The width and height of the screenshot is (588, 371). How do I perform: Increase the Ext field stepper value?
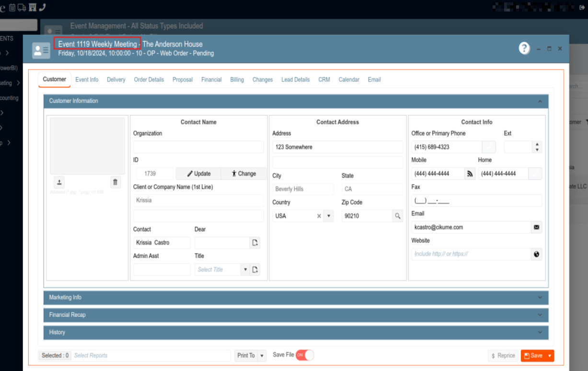tap(537, 144)
